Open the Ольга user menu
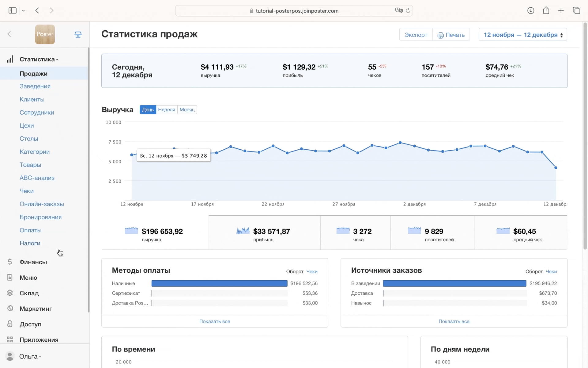 [28, 356]
